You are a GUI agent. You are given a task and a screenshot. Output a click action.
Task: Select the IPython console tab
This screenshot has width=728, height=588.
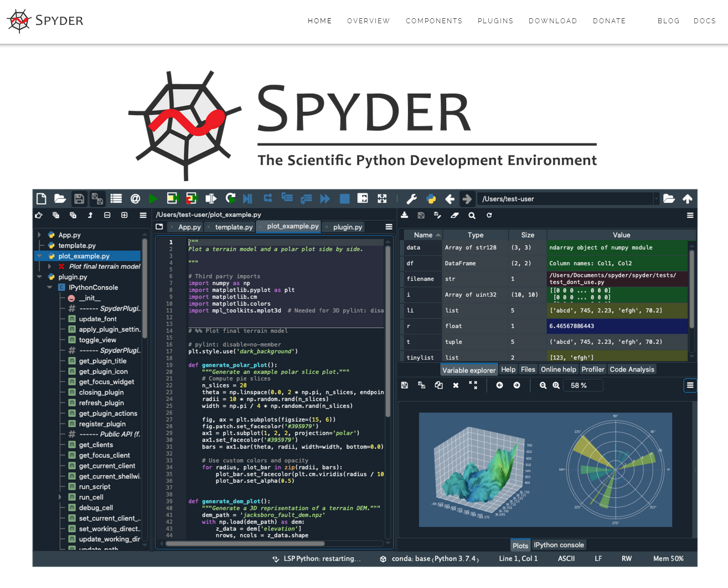point(559,545)
